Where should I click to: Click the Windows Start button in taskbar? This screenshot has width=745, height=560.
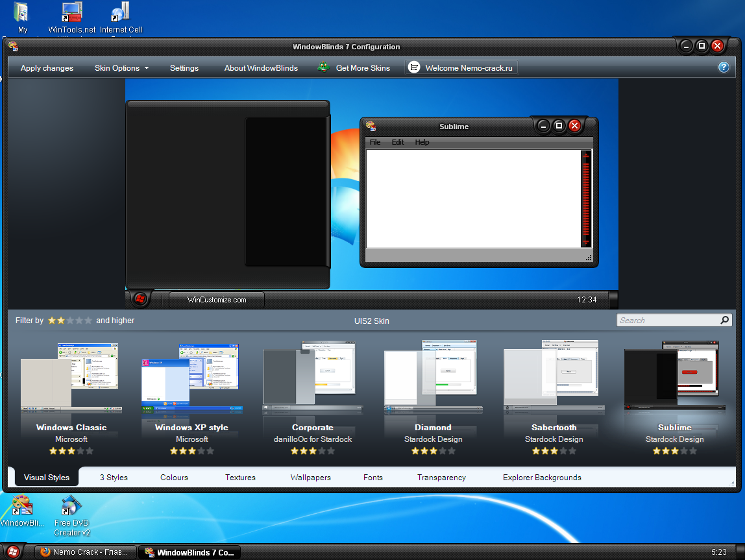[13, 552]
